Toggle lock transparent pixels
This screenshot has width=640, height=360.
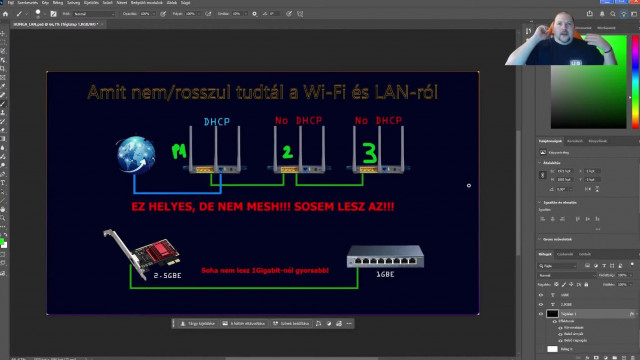(x=556, y=284)
